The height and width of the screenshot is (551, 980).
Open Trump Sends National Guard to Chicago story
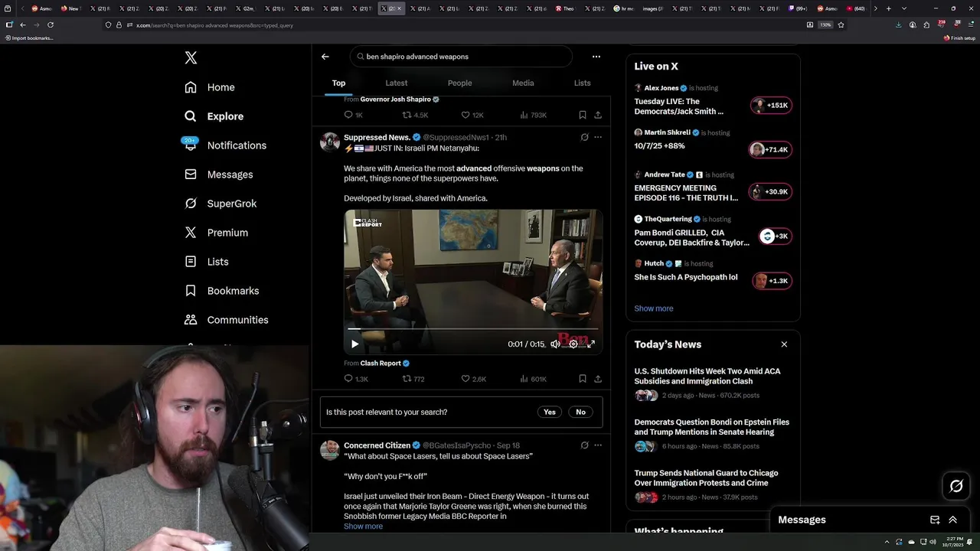coord(706,478)
